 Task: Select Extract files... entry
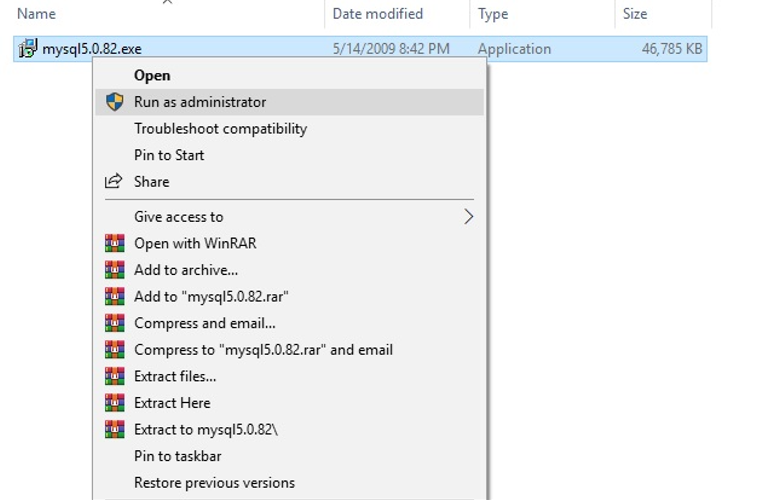290,376
